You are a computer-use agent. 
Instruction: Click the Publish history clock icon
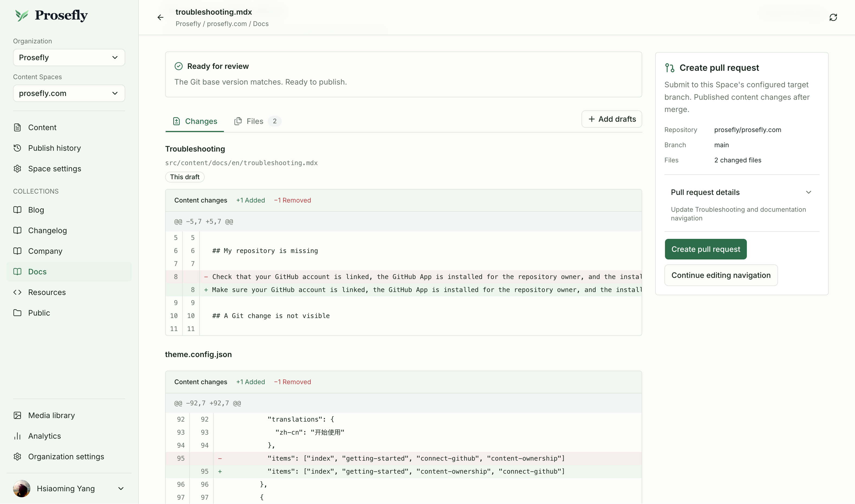[x=17, y=148]
